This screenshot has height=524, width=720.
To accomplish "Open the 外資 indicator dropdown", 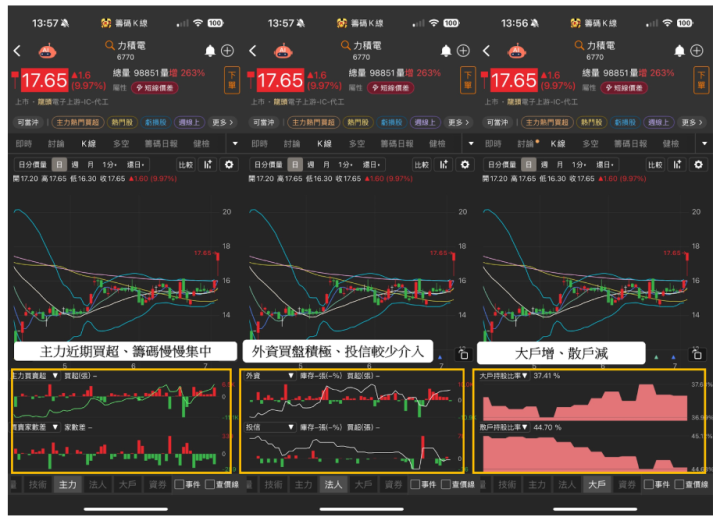I will [270, 376].
